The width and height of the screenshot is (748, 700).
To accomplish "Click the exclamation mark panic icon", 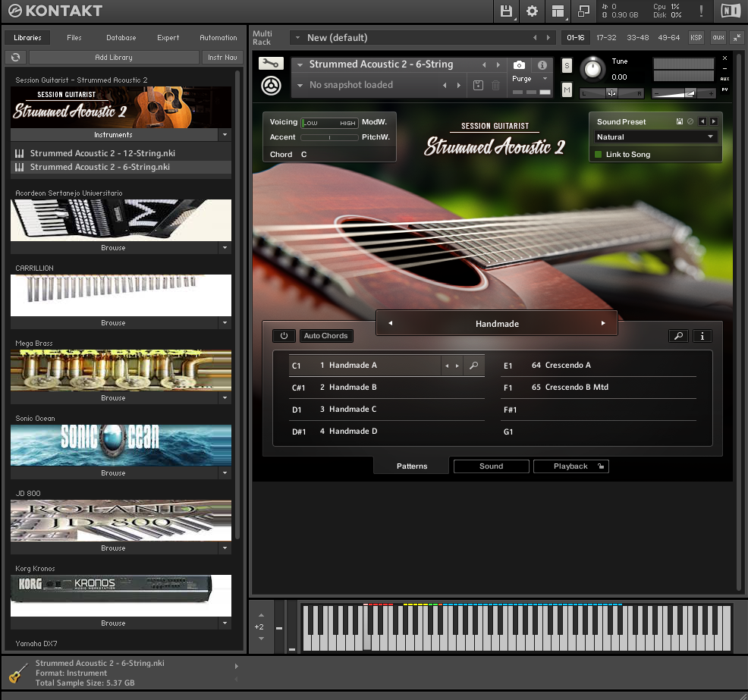I will [701, 11].
